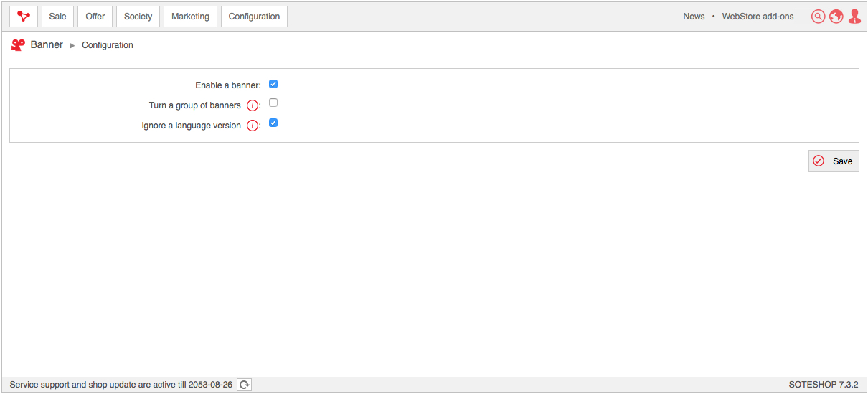
Task: Expand the Offer menu
Action: [x=95, y=17]
